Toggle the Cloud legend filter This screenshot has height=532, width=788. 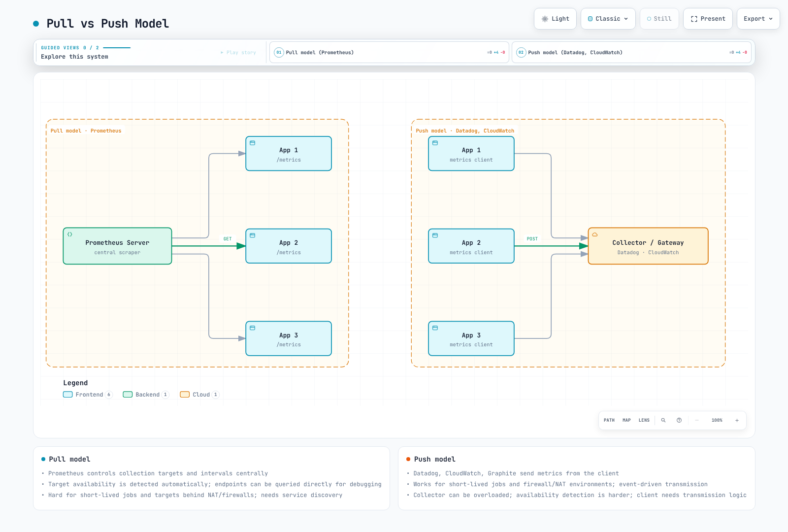pos(199,395)
